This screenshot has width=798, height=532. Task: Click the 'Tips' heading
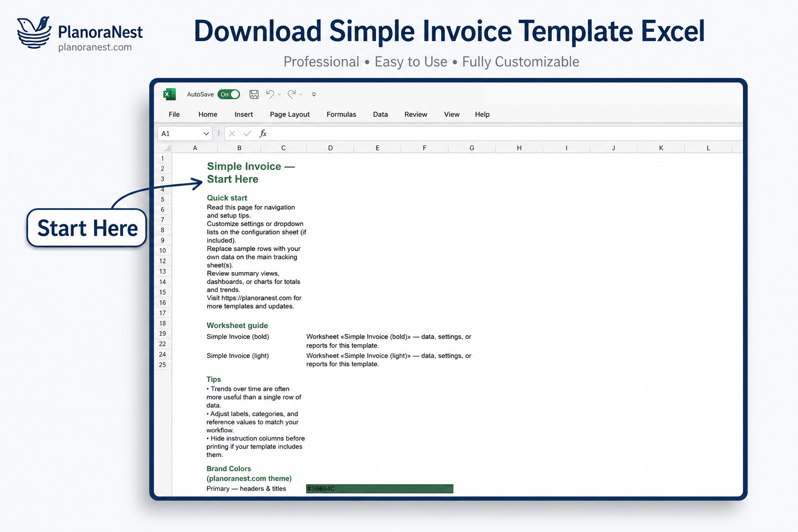214,379
